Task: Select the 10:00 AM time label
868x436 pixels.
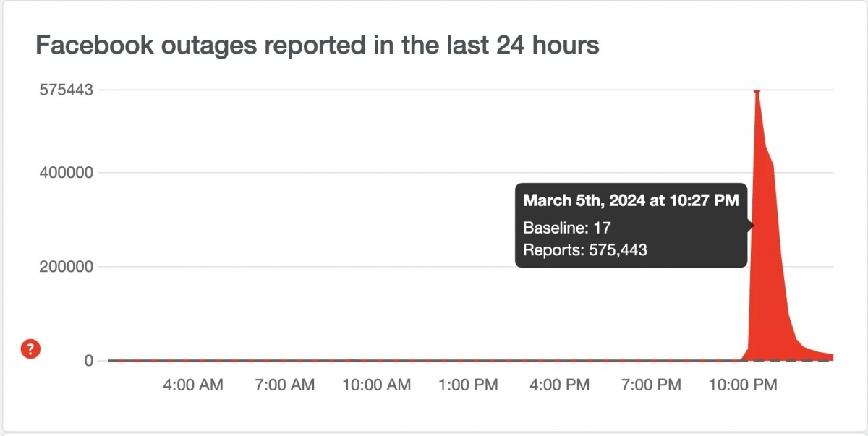Action: click(x=376, y=385)
